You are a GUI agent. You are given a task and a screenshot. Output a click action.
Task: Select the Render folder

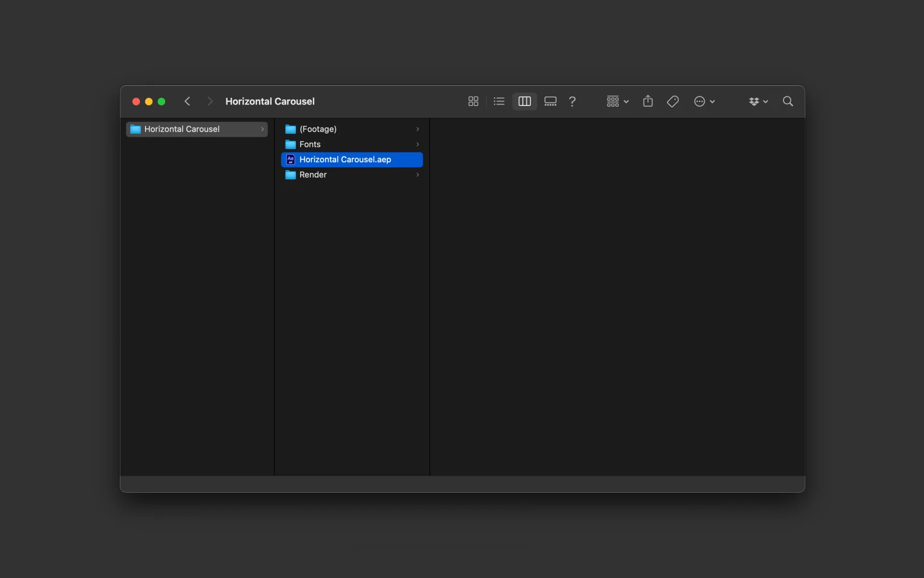(x=352, y=175)
